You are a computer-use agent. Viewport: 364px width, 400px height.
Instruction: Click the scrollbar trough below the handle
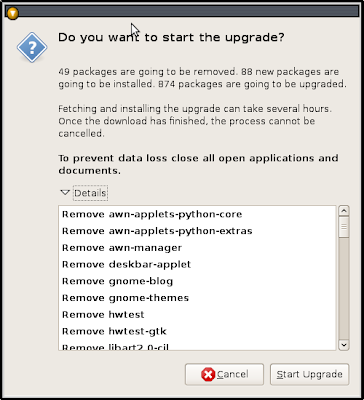click(x=344, y=288)
